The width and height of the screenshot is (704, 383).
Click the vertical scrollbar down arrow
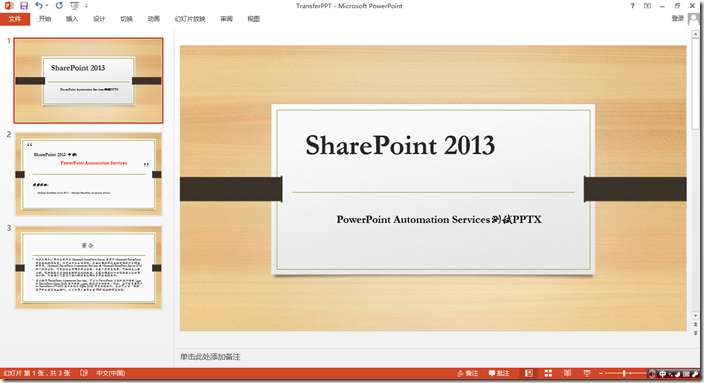pos(695,316)
